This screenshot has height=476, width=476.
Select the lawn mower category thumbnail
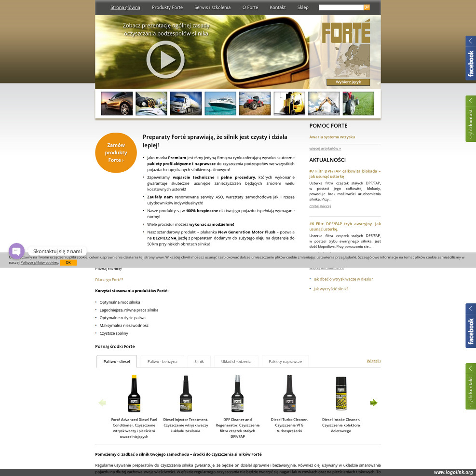click(x=358, y=104)
